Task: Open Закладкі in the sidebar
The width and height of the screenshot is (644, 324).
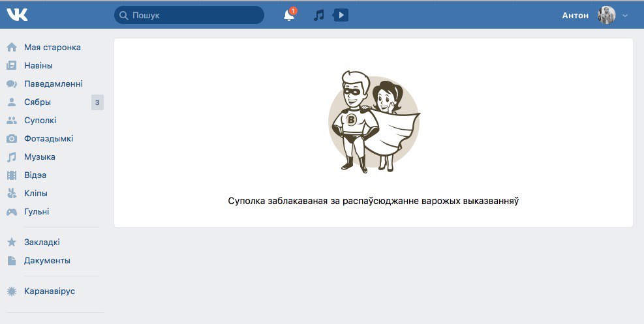Action: coord(42,242)
